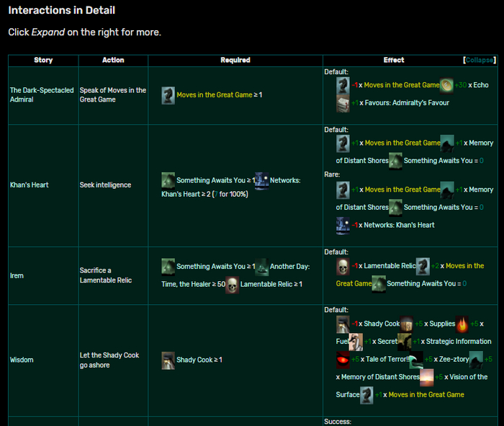504x426 pixels.
Task: Click the Networks: Khan's Heart icon in Rare effect
Action: 343,226
